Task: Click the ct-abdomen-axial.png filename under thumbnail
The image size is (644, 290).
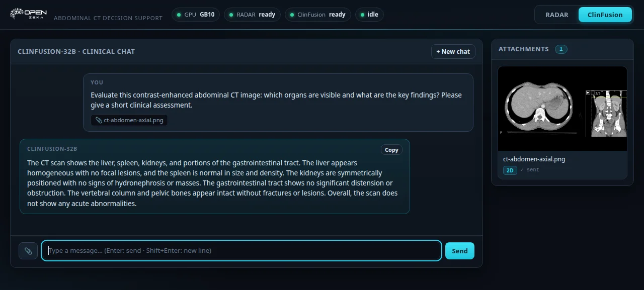Action: coord(534,159)
